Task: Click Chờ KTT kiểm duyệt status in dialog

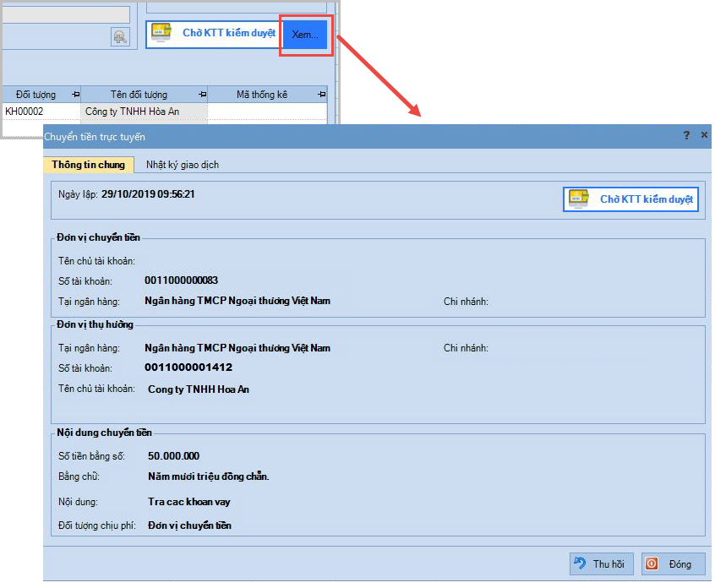Action: 630,199
